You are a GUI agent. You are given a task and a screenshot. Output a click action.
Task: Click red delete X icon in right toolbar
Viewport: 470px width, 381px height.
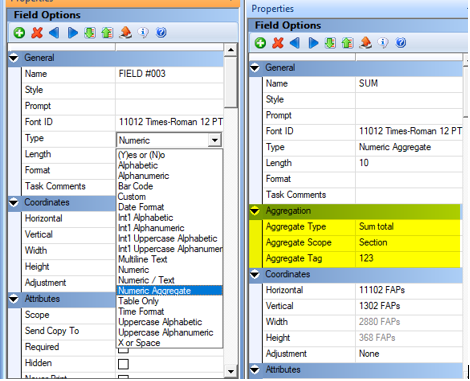(x=278, y=43)
